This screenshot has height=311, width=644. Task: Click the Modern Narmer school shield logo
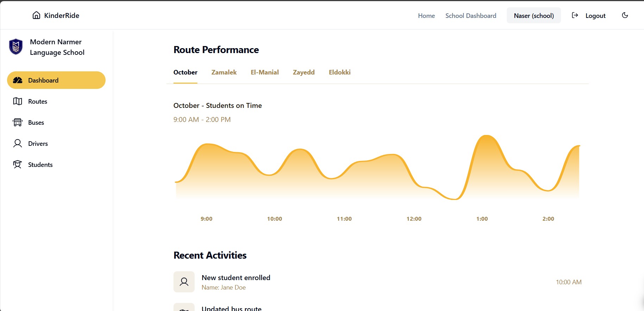point(16,47)
